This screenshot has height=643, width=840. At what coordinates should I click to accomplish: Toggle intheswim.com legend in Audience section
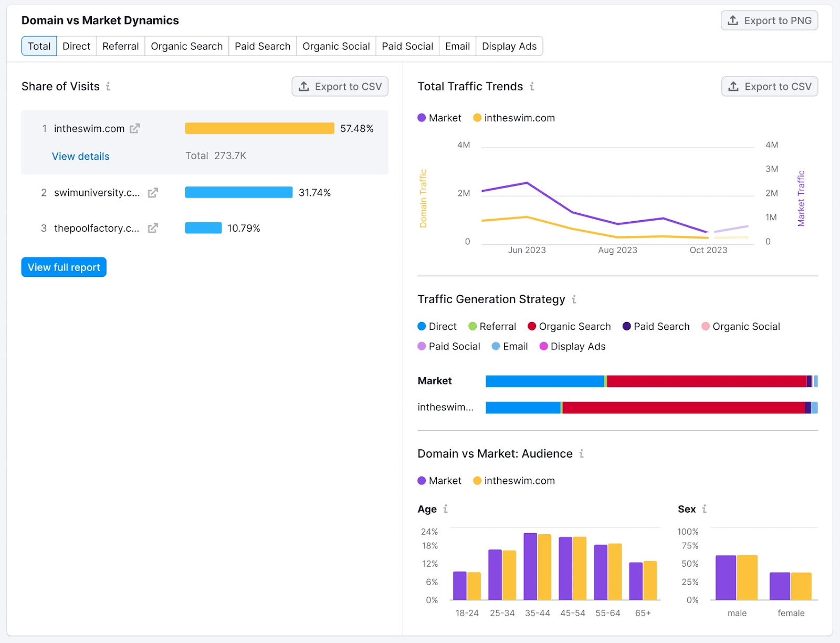click(x=514, y=481)
